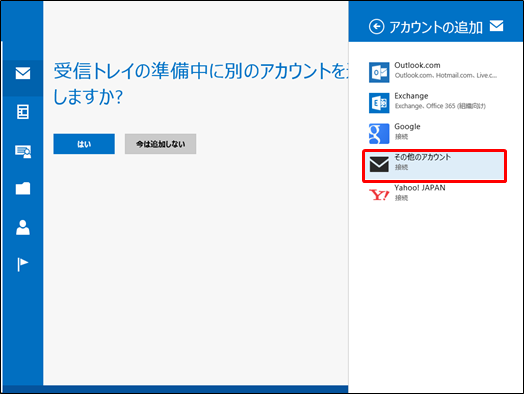Click the back arrow beside アカウントの追加

tap(376, 27)
